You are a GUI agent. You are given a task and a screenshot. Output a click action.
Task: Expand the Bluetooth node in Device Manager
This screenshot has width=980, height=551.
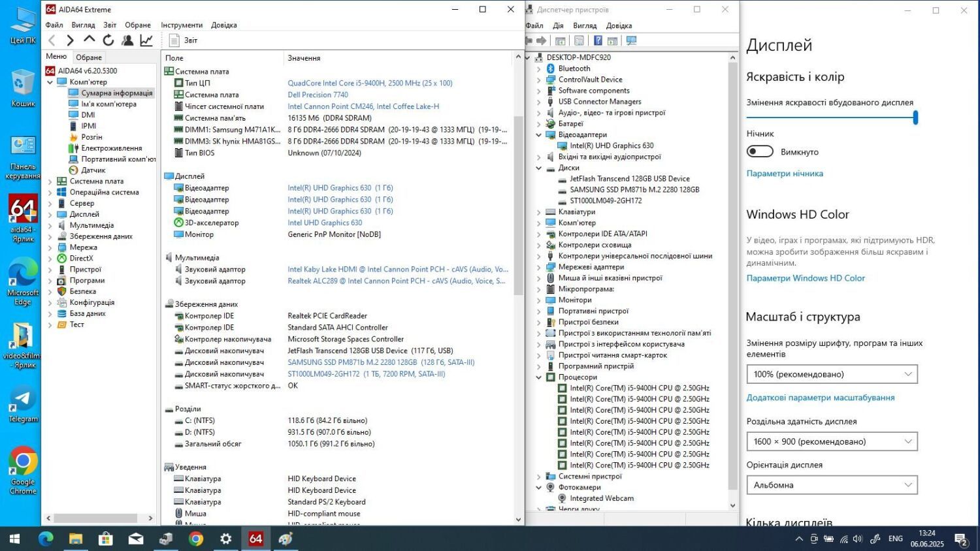point(539,69)
